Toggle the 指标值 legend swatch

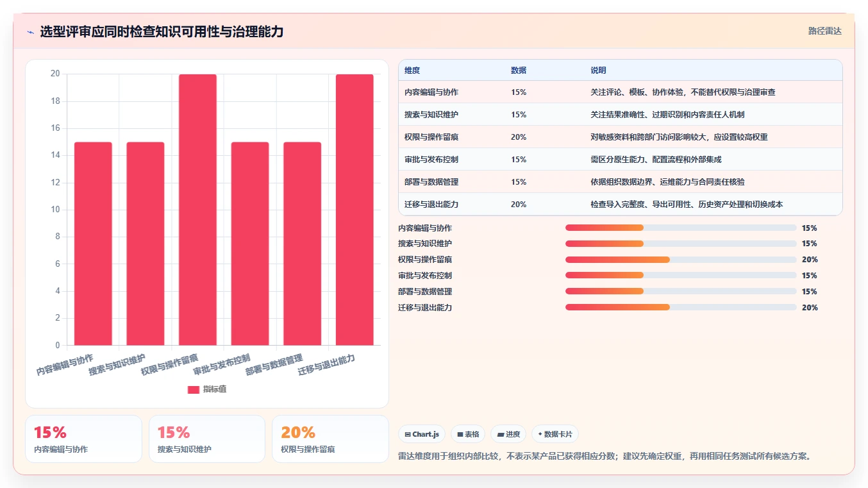pyautogui.click(x=194, y=389)
